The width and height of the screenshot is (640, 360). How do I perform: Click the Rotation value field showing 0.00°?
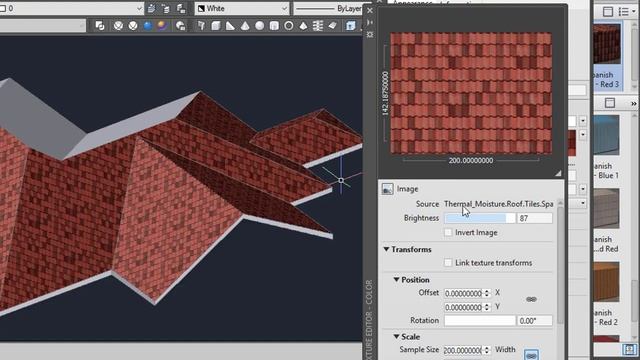(x=534, y=321)
